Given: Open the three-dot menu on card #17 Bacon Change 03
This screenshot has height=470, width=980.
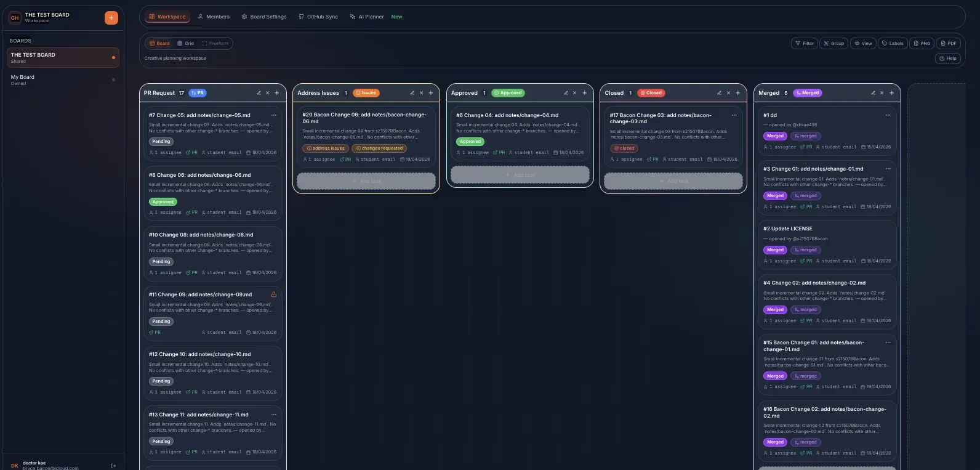Looking at the screenshot, I should pyautogui.click(x=734, y=115).
